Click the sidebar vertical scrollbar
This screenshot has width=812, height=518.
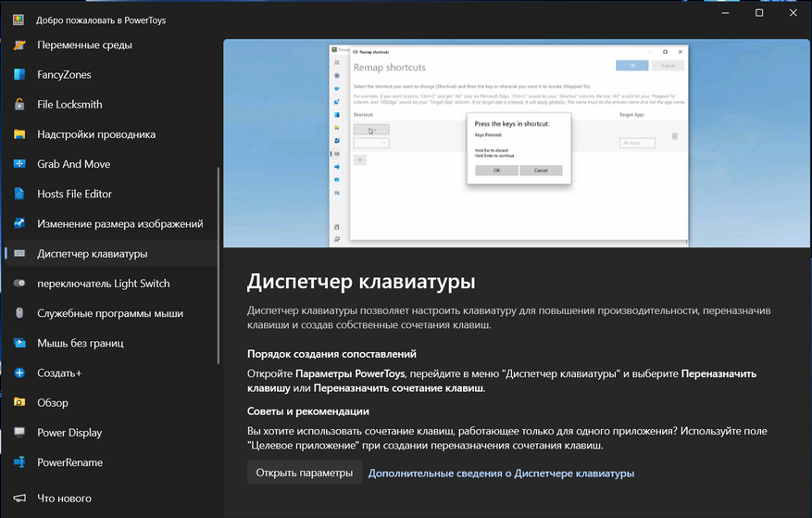pyautogui.click(x=219, y=265)
